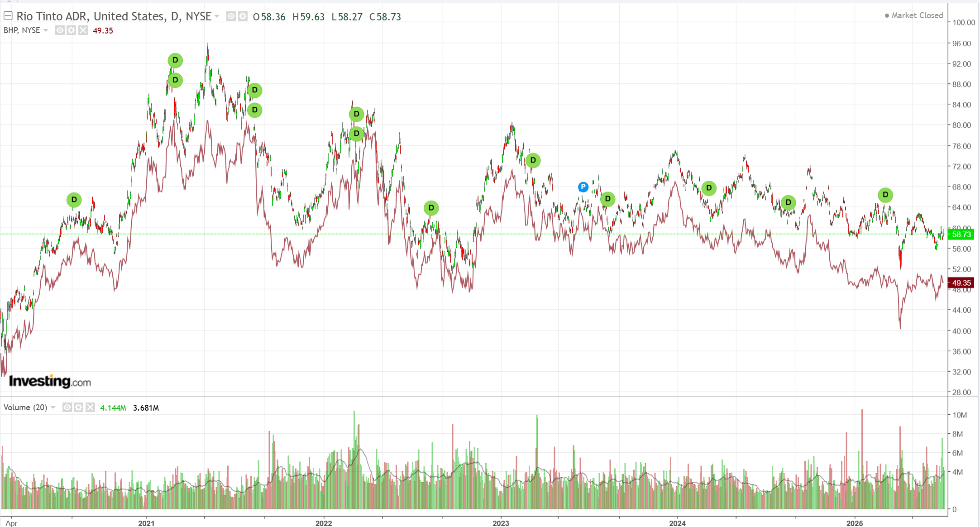
Task: Expand BHP, NYSE dropdown arrow
Action: coord(46,30)
